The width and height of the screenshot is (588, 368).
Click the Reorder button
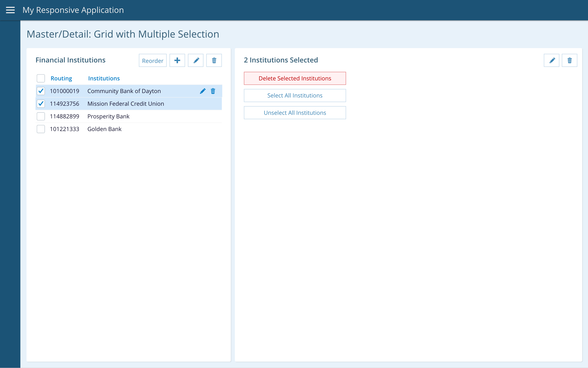152,61
